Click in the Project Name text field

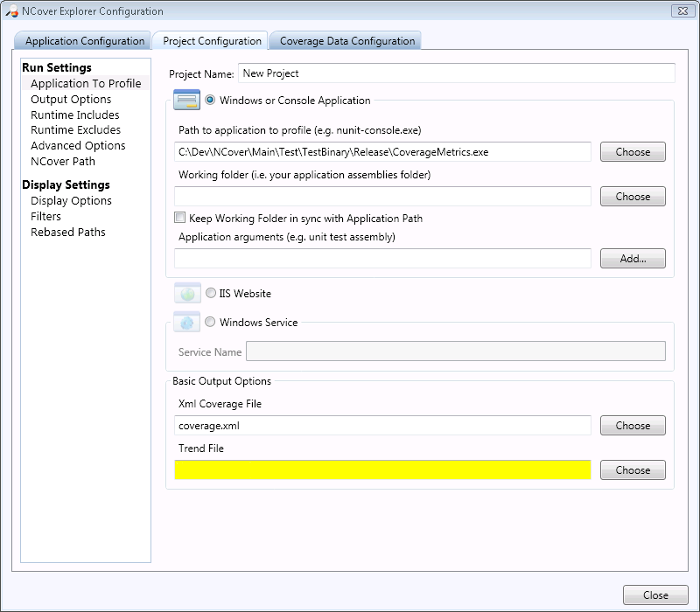pos(456,73)
